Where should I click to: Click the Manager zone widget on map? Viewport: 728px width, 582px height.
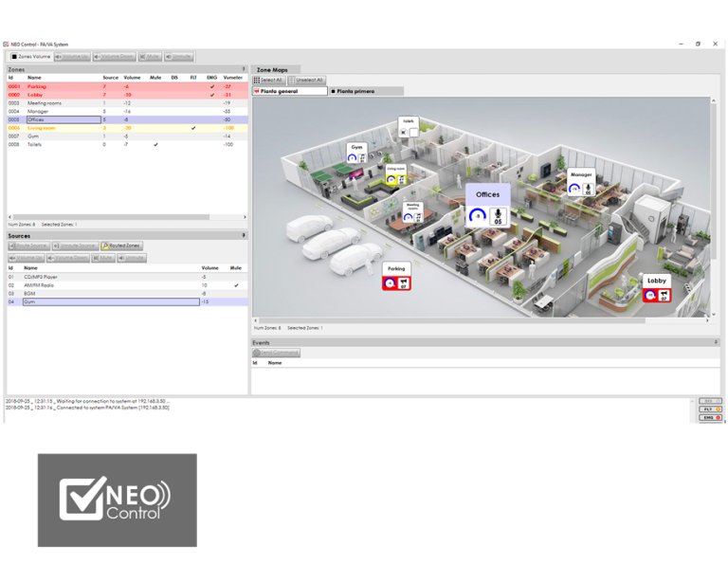[581, 183]
